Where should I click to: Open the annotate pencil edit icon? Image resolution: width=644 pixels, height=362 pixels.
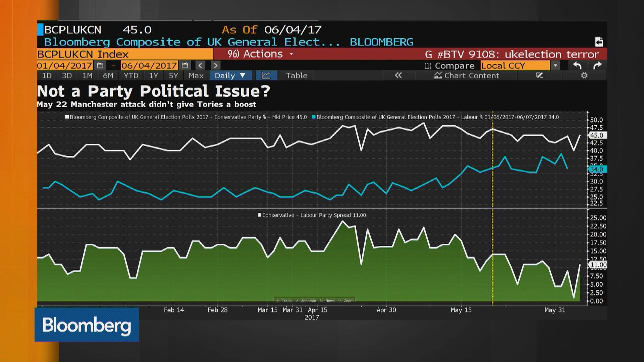539,75
